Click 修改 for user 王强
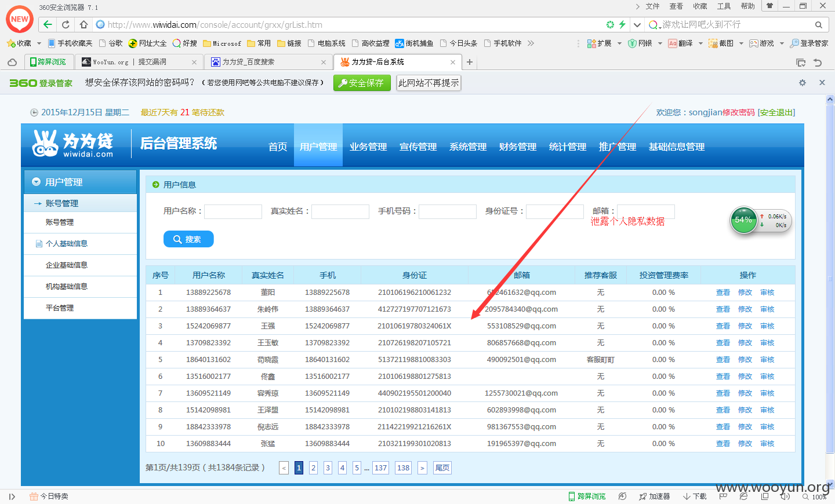835x504 pixels. 745,326
